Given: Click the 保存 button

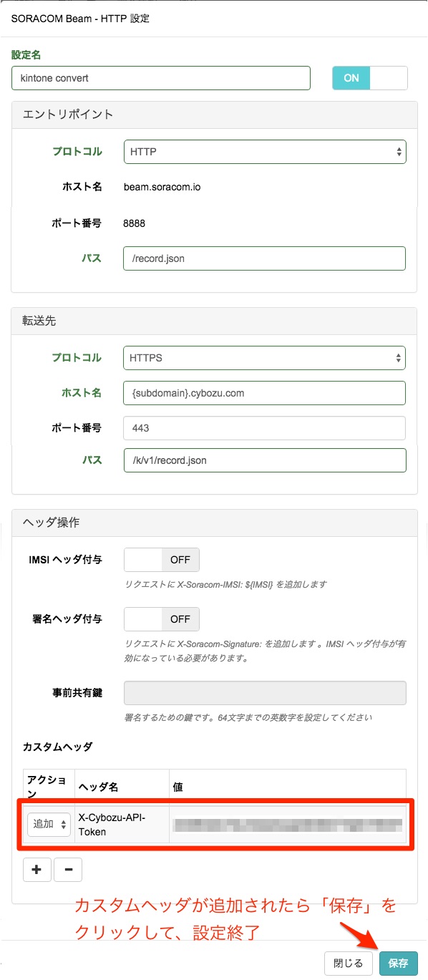Looking at the screenshot, I should (x=398, y=963).
